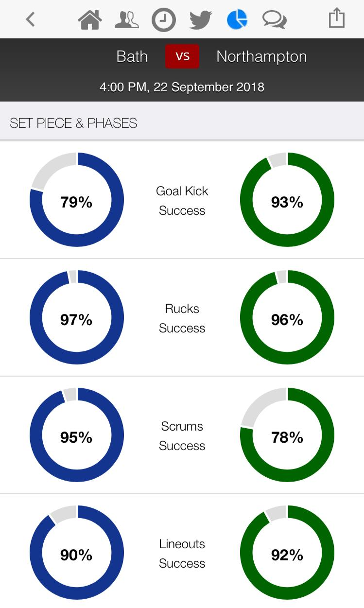
Task: Tap Northampton's 78% scrums success chart
Action: pyautogui.click(x=287, y=435)
